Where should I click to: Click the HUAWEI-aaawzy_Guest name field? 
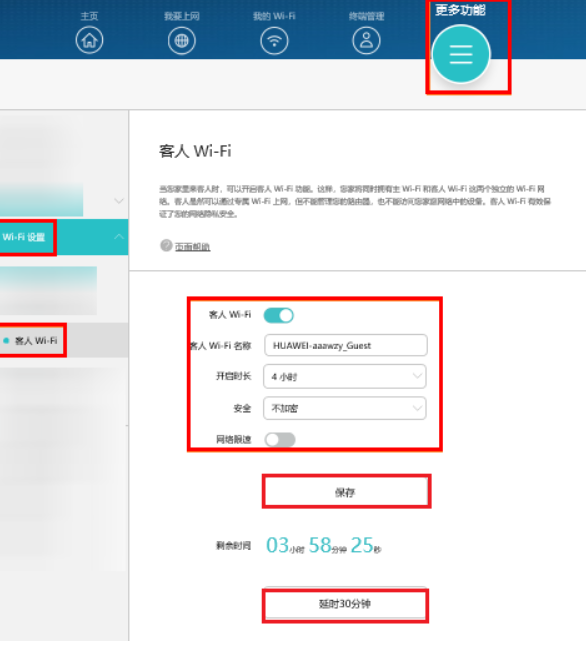tap(346, 346)
